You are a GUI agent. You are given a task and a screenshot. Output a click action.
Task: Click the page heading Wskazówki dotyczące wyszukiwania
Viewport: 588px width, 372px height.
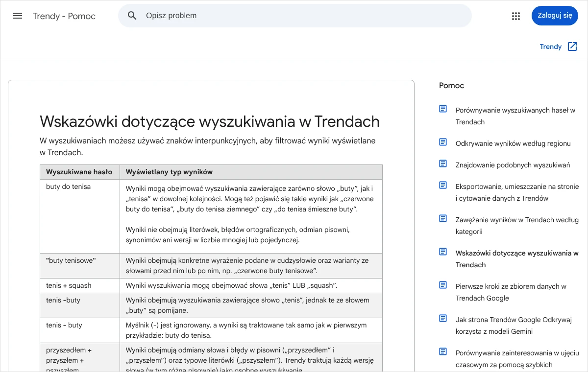(210, 121)
